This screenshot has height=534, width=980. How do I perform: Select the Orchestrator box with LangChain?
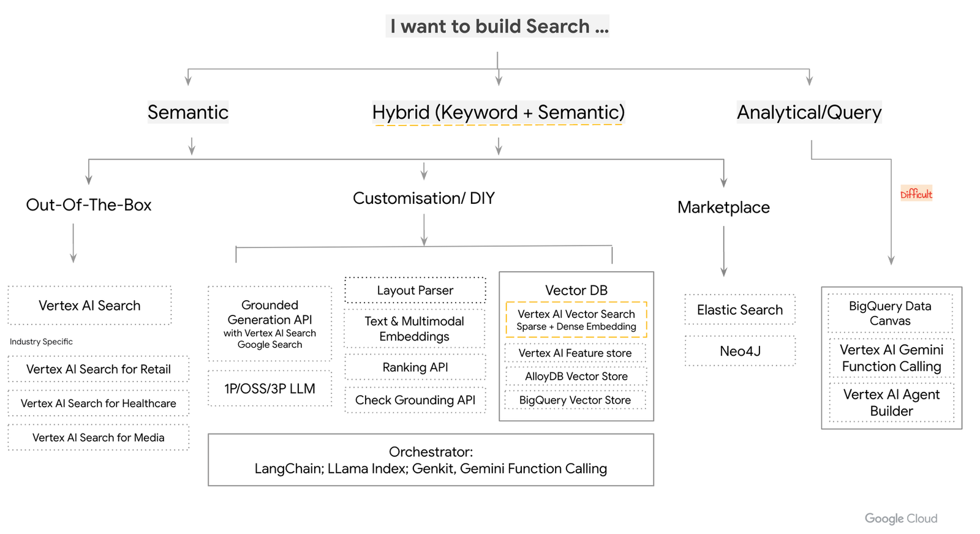pos(431,460)
